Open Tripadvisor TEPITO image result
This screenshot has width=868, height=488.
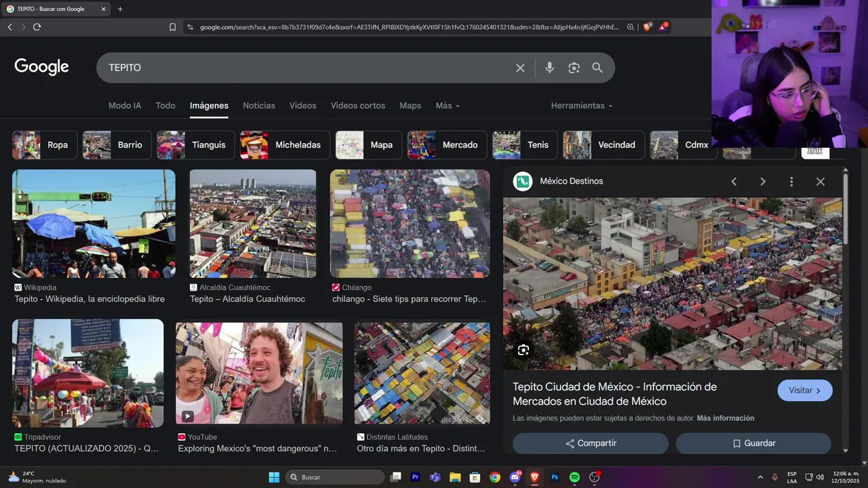pyautogui.click(x=87, y=373)
